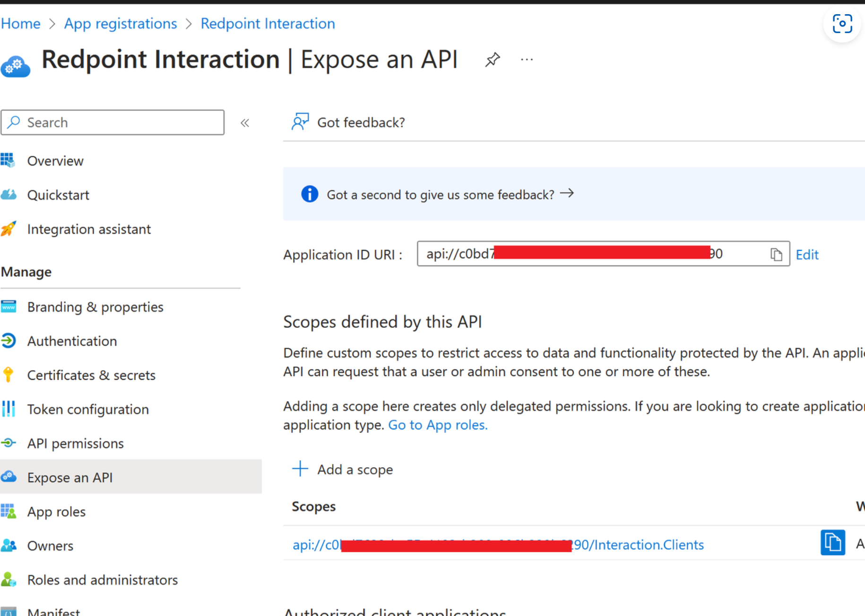
Task: Click the blue info icon in banner
Action: (x=310, y=194)
